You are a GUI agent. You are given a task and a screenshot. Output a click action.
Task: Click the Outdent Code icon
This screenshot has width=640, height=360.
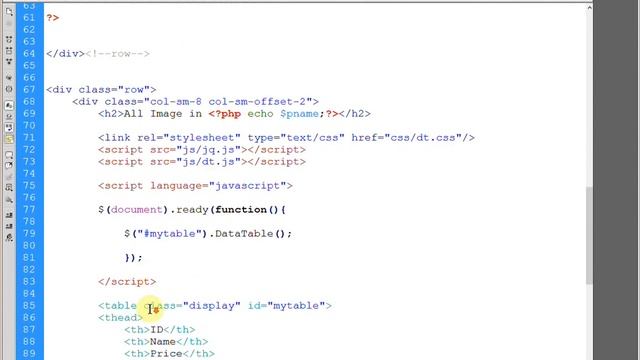pyautogui.click(x=9, y=226)
